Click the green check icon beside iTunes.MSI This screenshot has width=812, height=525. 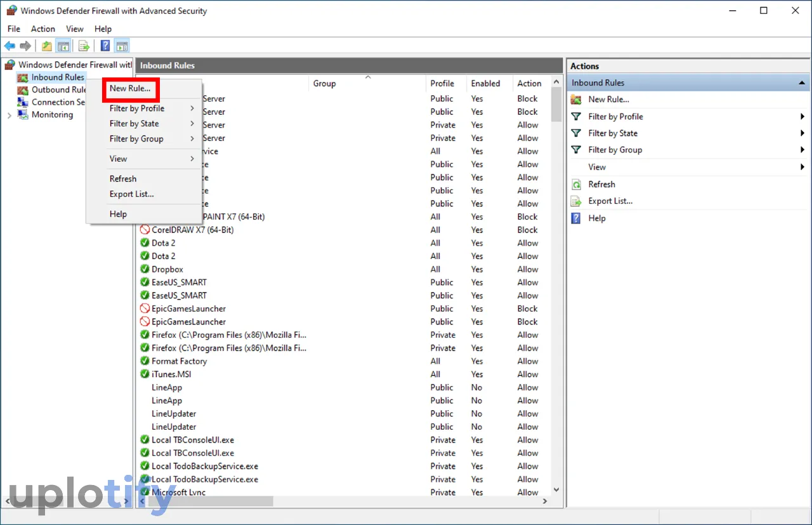pyautogui.click(x=145, y=375)
